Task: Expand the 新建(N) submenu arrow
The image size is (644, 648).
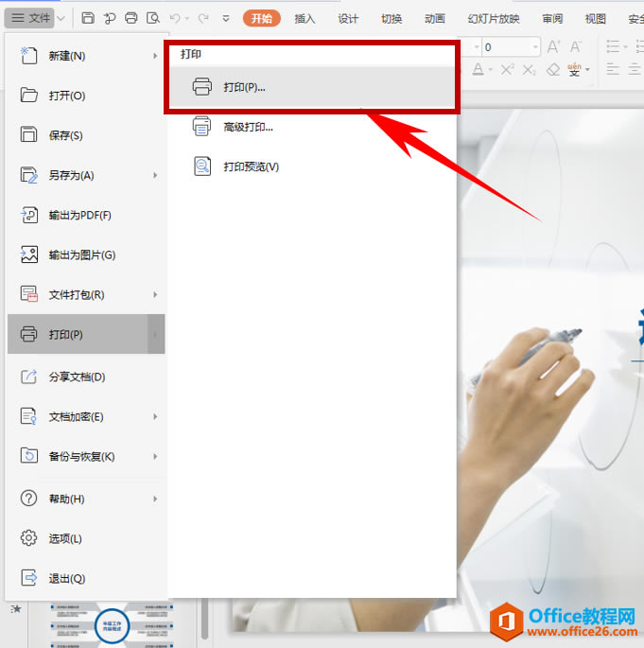Action: pyautogui.click(x=155, y=56)
